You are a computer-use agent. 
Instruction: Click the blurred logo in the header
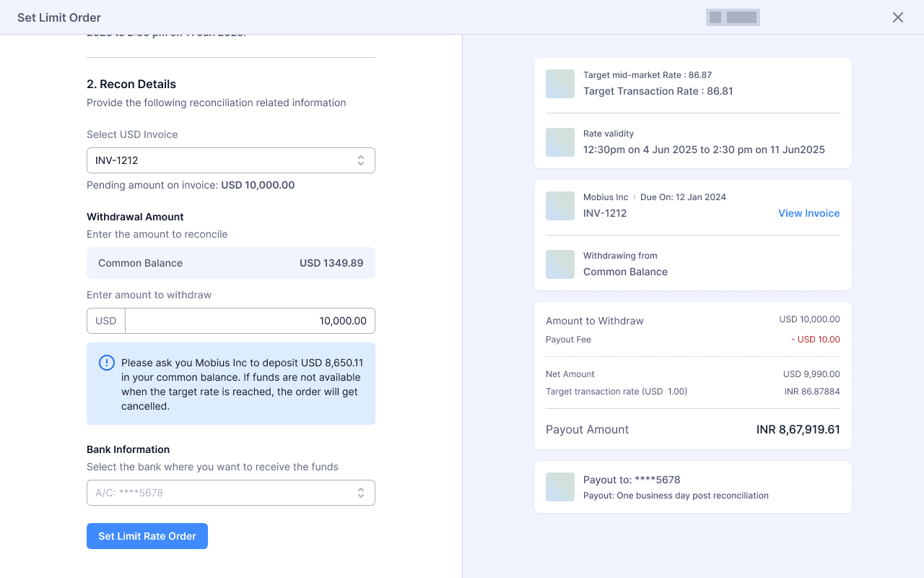pos(733,17)
